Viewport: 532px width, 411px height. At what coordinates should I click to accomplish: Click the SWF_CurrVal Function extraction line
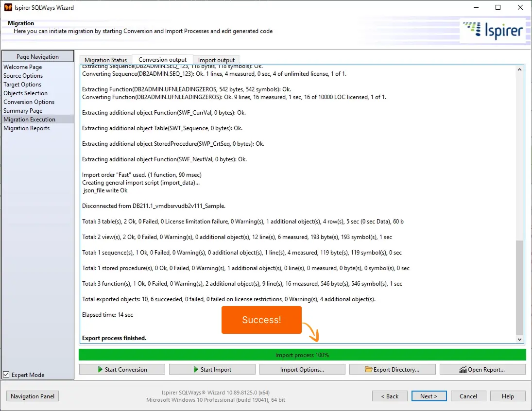pos(164,113)
